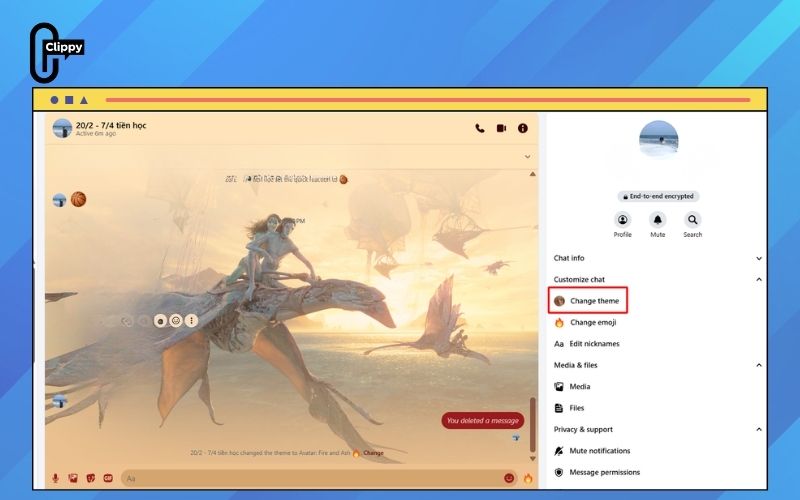
Task: Click the chat scrollbar up arrow
Action: click(x=533, y=174)
